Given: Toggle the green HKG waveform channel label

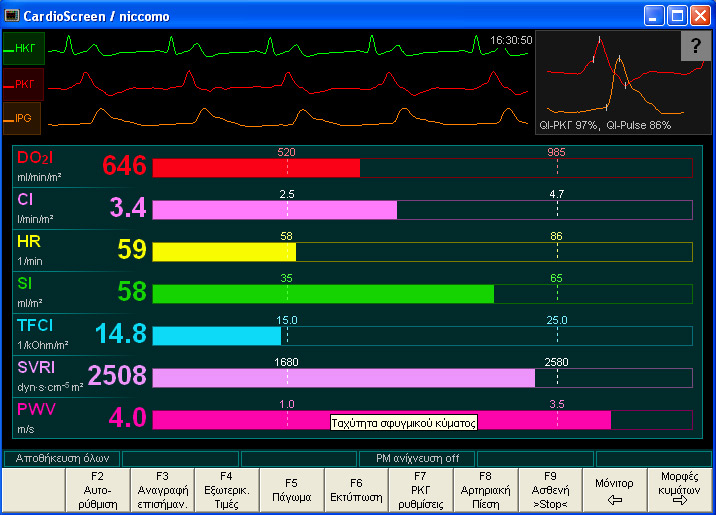Looking at the screenshot, I should coord(22,47).
